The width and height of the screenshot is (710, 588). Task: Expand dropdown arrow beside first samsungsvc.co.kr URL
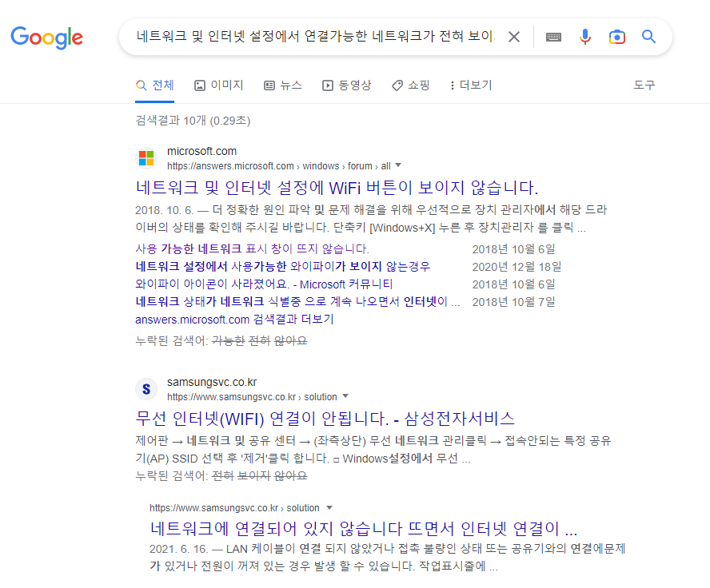345,396
